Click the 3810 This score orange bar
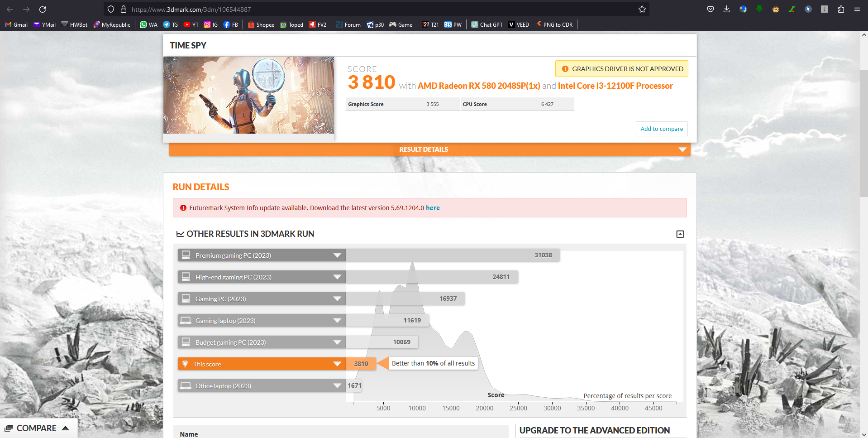 (x=361, y=364)
